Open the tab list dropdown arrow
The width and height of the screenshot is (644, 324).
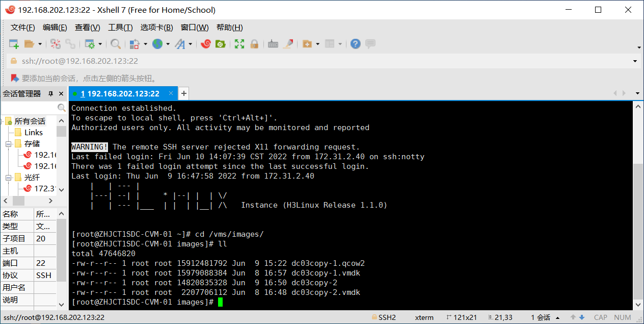(637, 93)
